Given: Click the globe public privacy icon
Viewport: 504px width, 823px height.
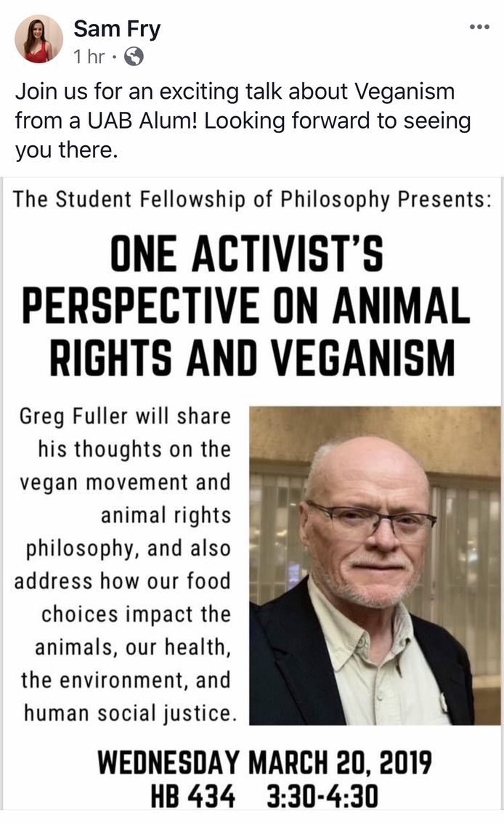Looking at the screenshot, I should tap(134, 57).
